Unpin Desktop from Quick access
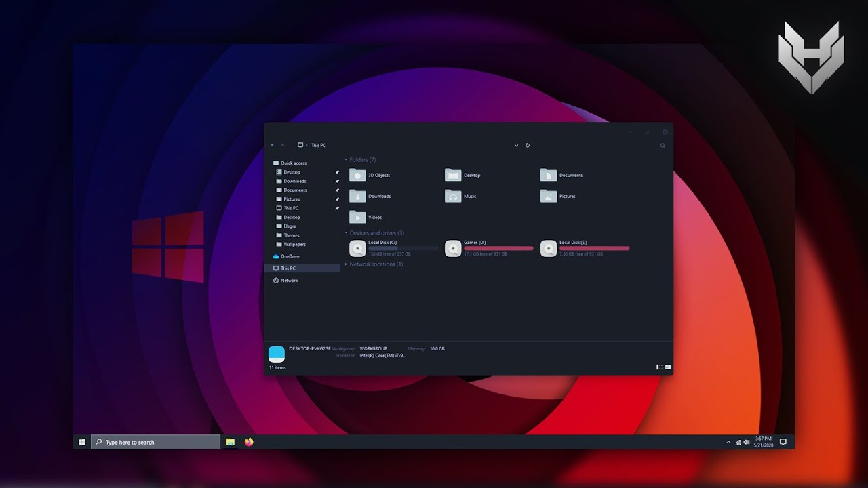 tap(337, 172)
